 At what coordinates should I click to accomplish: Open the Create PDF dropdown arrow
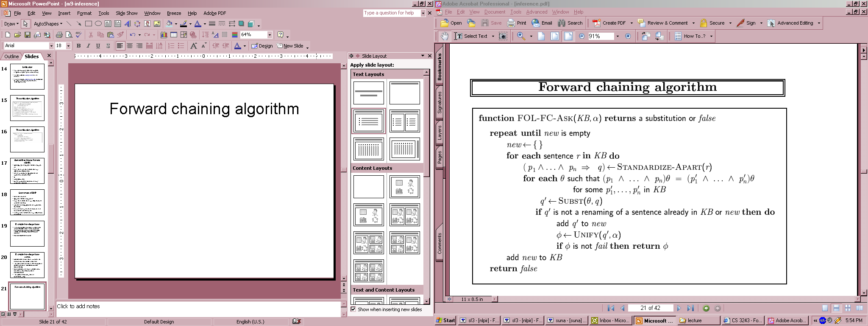tap(632, 23)
